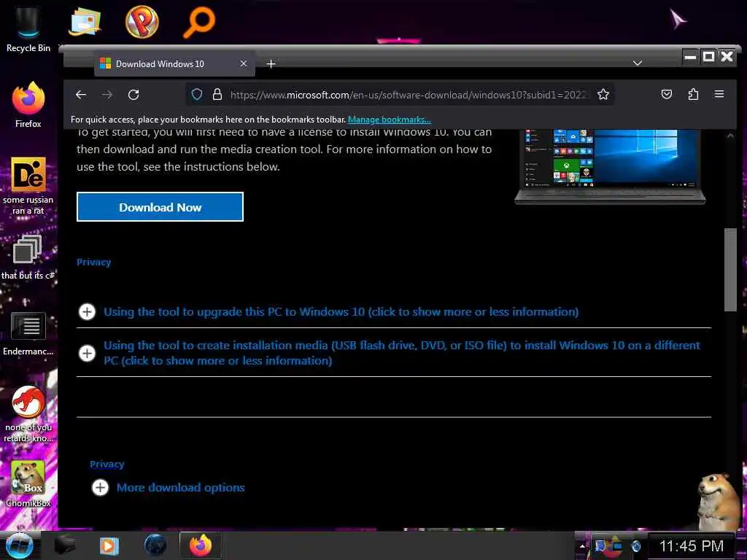Viewport: 747px width, 560px height.
Task: Open the Extensions puzzle icon
Action: coord(693,94)
